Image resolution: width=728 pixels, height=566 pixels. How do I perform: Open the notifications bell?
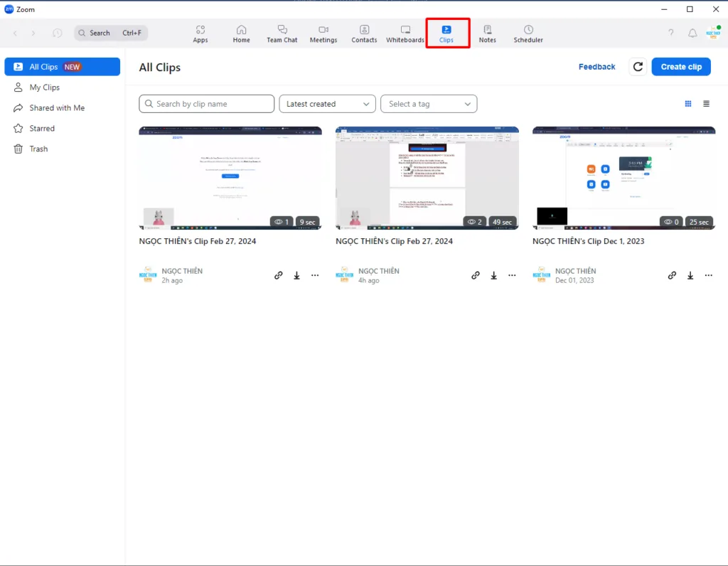point(692,33)
